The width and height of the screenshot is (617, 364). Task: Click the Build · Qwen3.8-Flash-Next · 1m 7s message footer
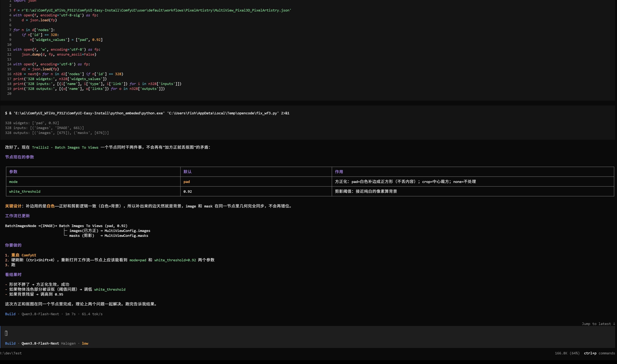(x=54, y=314)
